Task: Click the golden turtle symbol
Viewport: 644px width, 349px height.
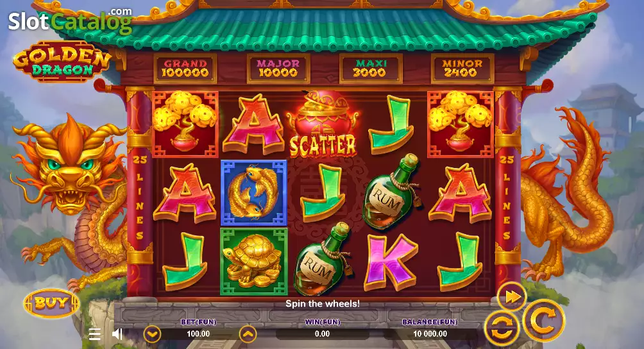Action: pyautogui.click(x=254, y=262)
